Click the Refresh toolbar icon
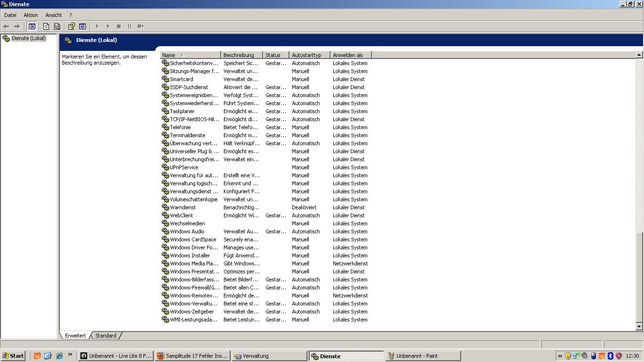The image size is (644, 362). [46, 26]
